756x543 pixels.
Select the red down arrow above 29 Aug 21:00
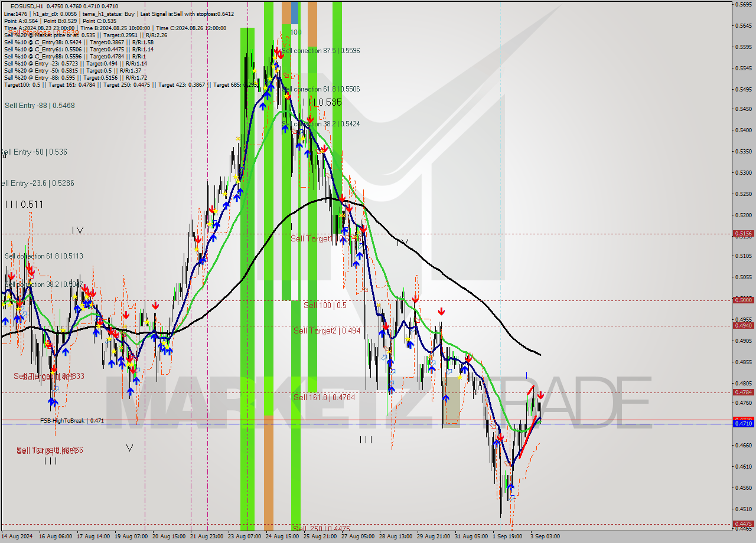(441, 311)
